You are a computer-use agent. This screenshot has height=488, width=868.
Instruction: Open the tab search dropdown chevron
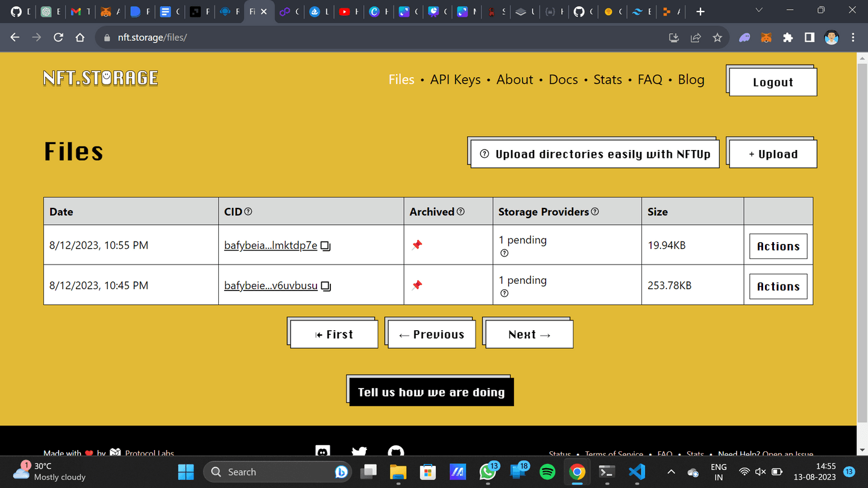tap(759, 10)
